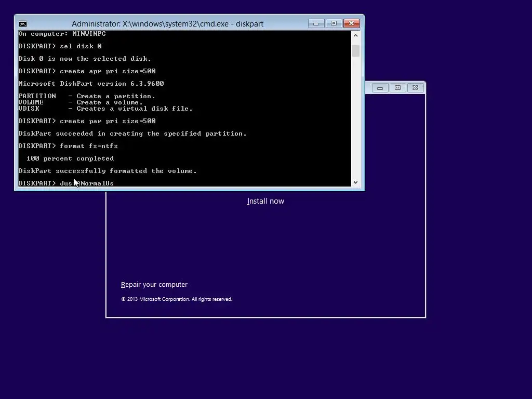532x399 pixels.
Task: Click the 'format fs=ntfs' command line
Action: tap(68, 146)
